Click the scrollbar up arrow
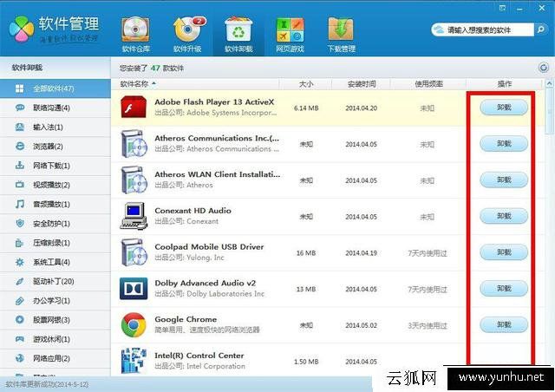The image size is (555, 392). coord(549,84)
